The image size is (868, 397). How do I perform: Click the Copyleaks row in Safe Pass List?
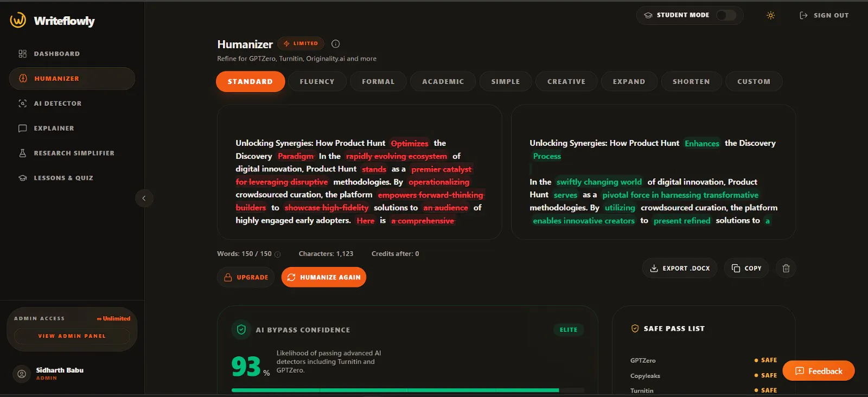click(x=704, y=375)
